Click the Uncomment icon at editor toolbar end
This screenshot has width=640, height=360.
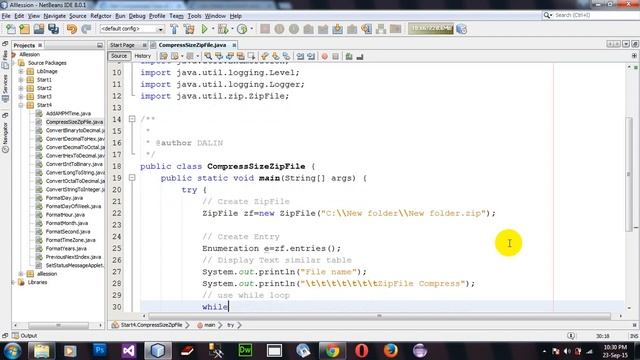coord(360,56)
